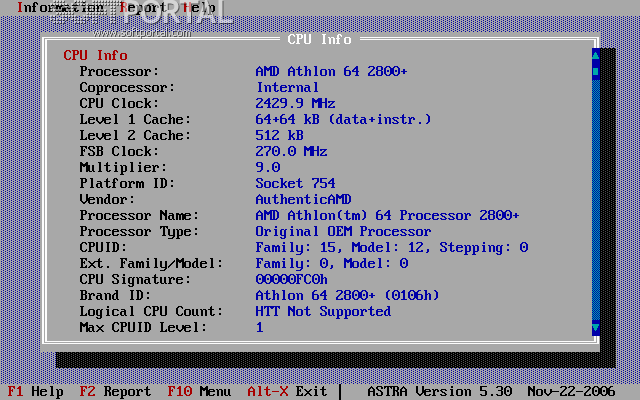
Task: Select the 'CPUID:' label
Action: (103, 247)
